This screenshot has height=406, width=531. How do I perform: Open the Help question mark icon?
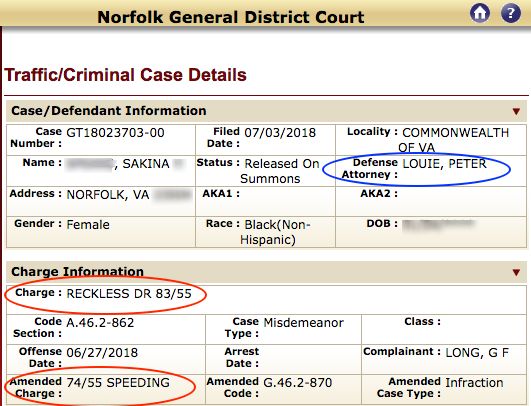511,13
